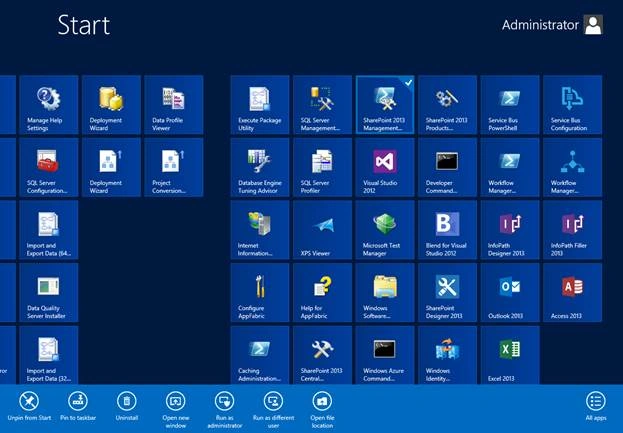Open Import and Export Data (32 tile
Image resolution: width=623 pixels, height=433 pixels.
pyautogui.click(x=49, y=355)
